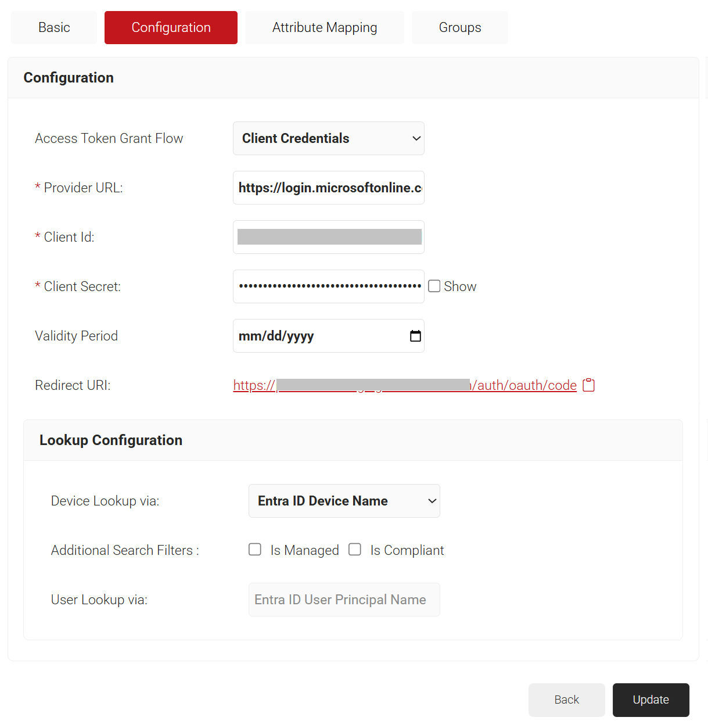
Task: Click the Lookup Configuration section header
Action: (111, 440)
